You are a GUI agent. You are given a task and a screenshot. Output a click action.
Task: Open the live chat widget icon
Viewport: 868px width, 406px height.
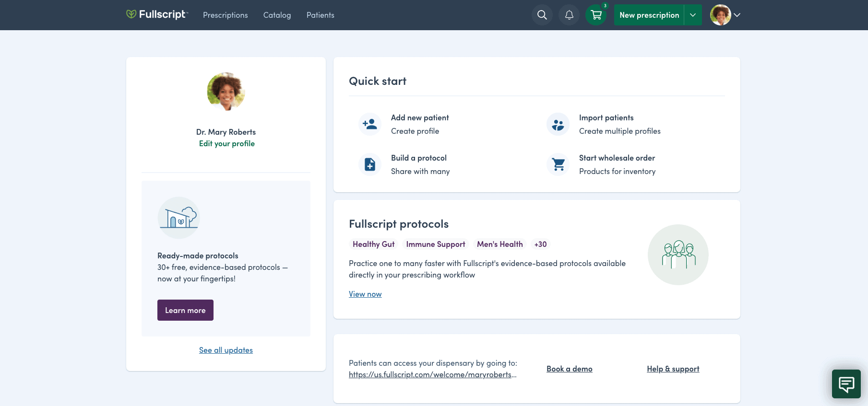(x=846, y=384)
